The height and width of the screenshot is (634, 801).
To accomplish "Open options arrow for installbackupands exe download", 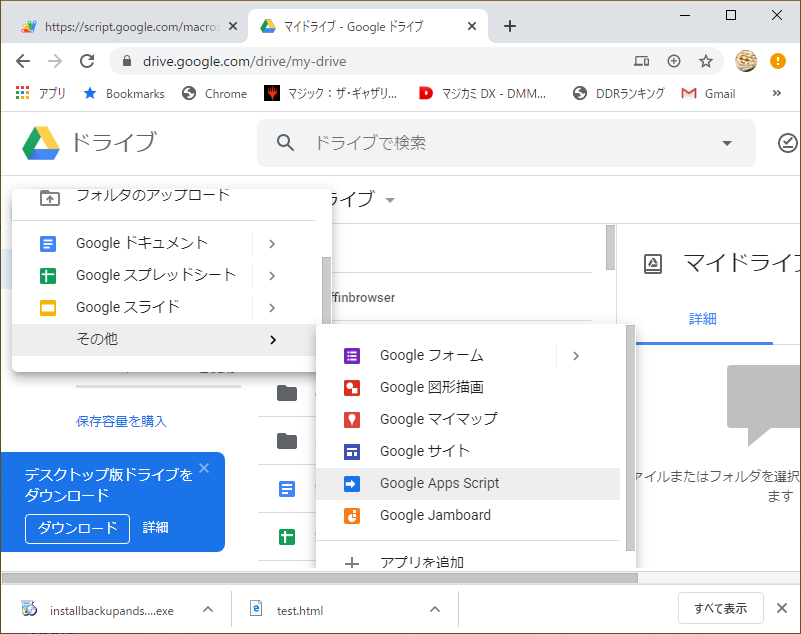I will click(x=208, y=609).
